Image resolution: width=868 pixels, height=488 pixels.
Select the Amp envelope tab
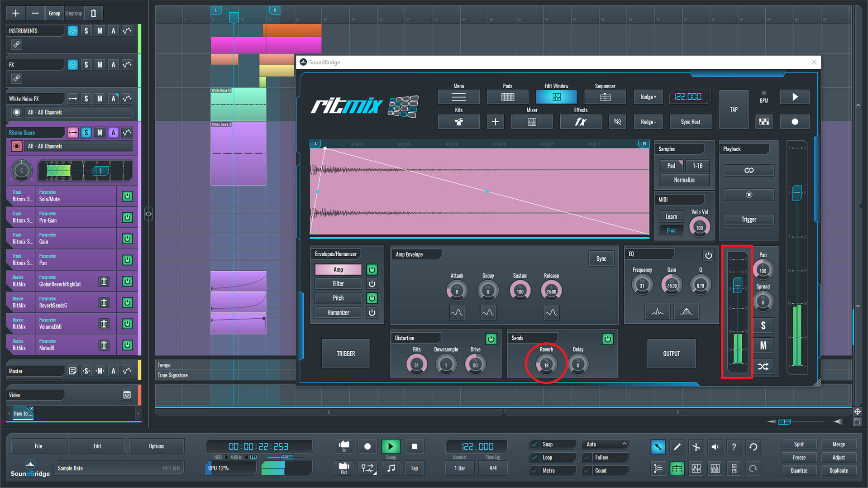338,269
